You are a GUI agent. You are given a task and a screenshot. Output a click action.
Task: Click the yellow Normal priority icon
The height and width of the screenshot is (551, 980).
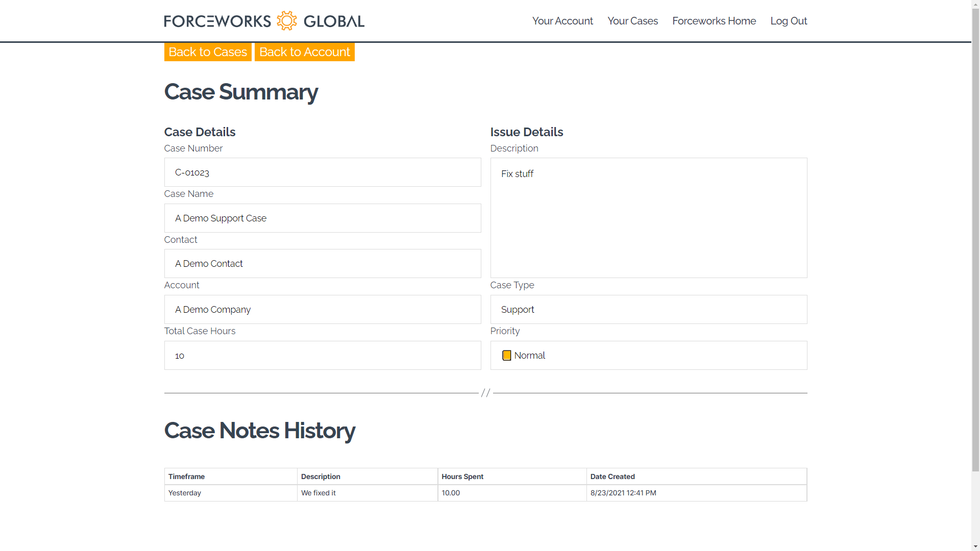pyautogui.click(x=506, y=356)
